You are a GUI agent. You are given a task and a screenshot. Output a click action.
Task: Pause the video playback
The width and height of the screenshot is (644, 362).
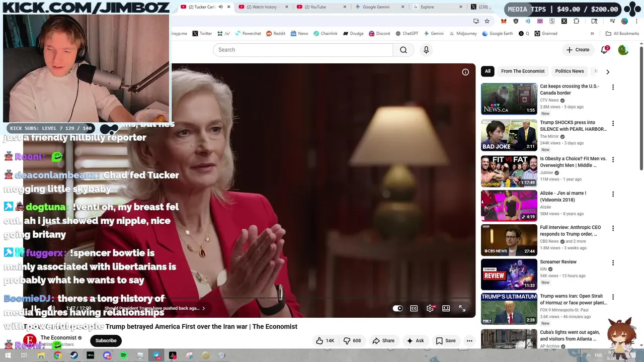click(x=34, y=308)
